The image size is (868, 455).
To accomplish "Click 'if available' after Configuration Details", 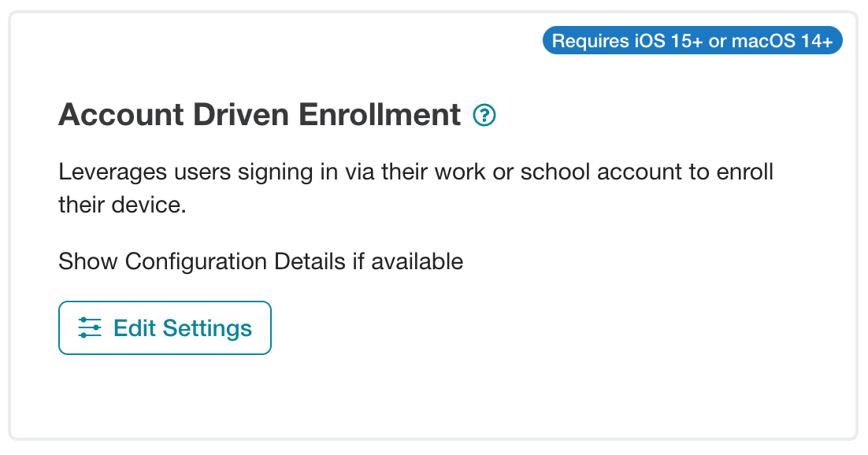I will (407, 261).
